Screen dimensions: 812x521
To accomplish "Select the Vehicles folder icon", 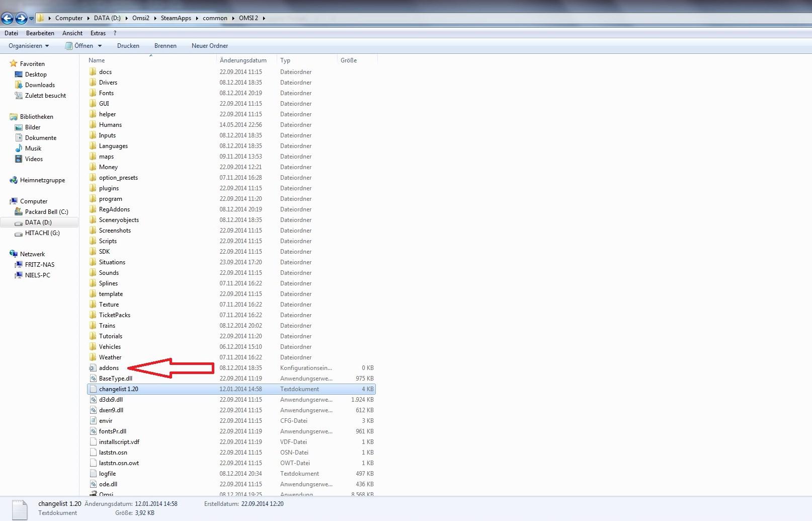I will click(93, 346).
